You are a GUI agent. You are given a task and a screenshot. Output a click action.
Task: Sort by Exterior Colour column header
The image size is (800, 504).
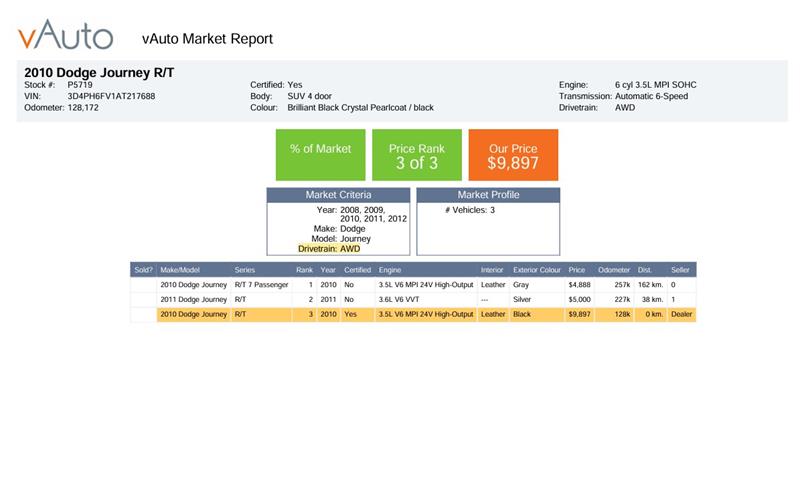click(x=537, y=270)
